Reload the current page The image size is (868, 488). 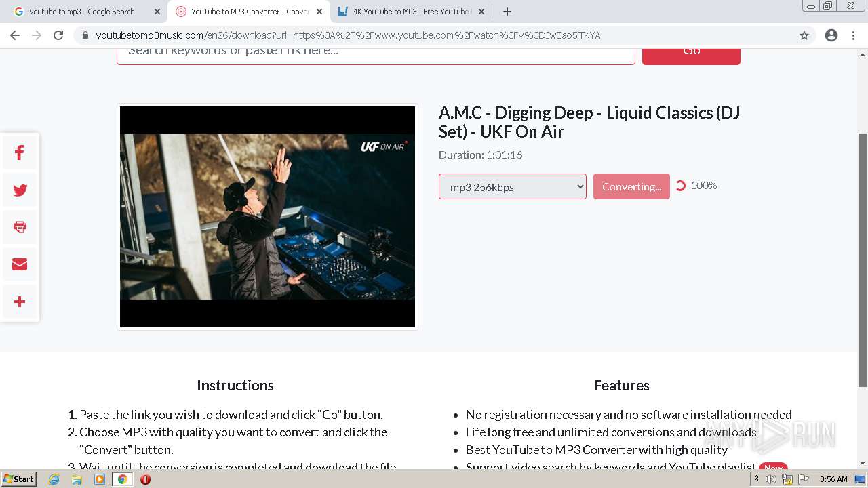(x=58, y=35)
